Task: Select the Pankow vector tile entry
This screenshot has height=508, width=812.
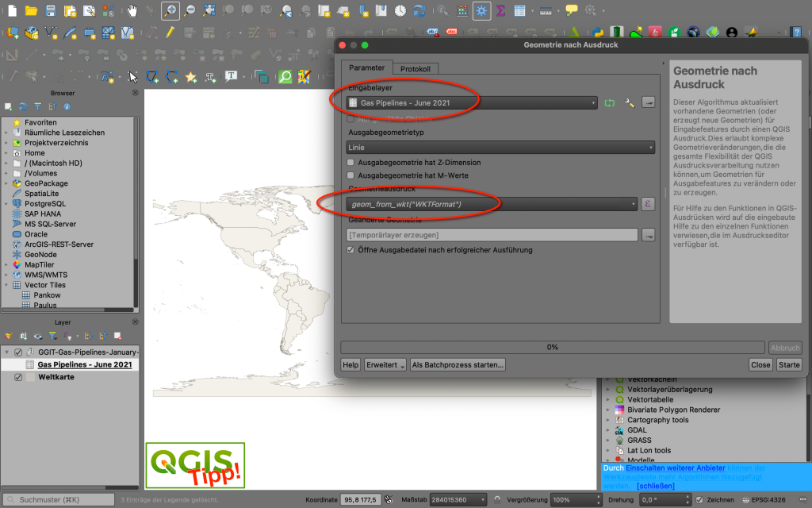Action: [47, 295]
